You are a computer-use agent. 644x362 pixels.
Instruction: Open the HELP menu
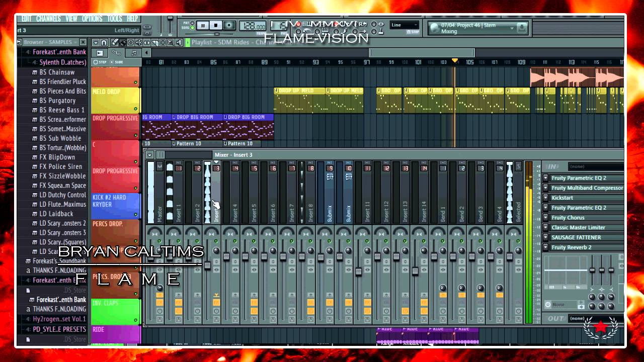tap(132, 19)
